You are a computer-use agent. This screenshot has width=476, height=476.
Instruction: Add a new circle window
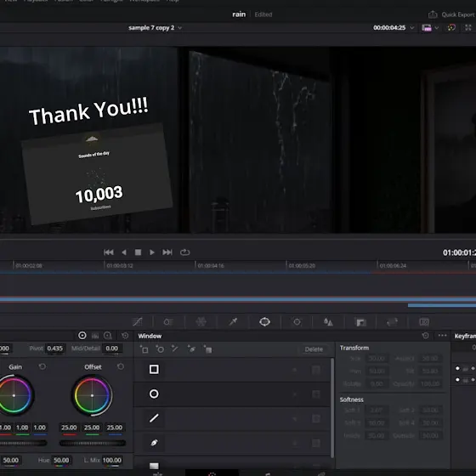[x=160, y=349]
